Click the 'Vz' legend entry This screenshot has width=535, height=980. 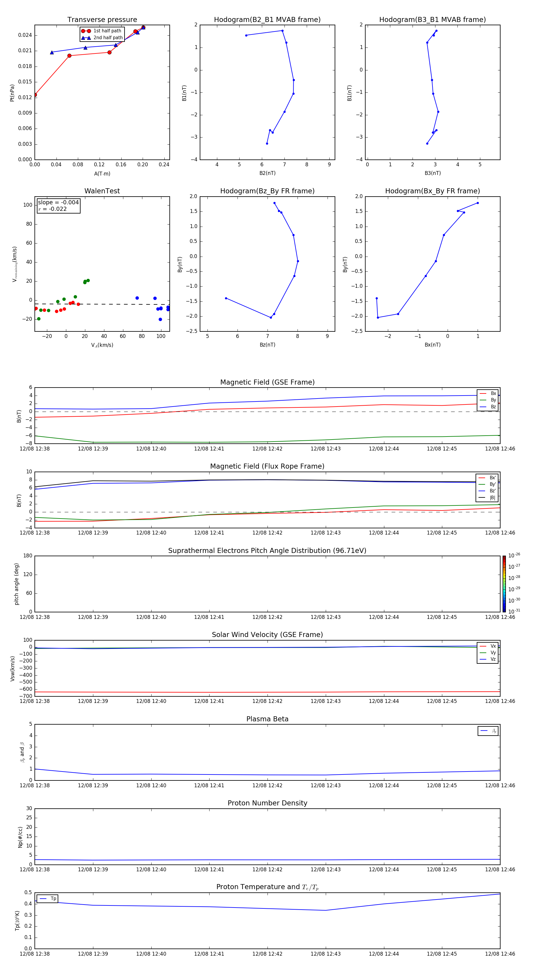[488, 659]
